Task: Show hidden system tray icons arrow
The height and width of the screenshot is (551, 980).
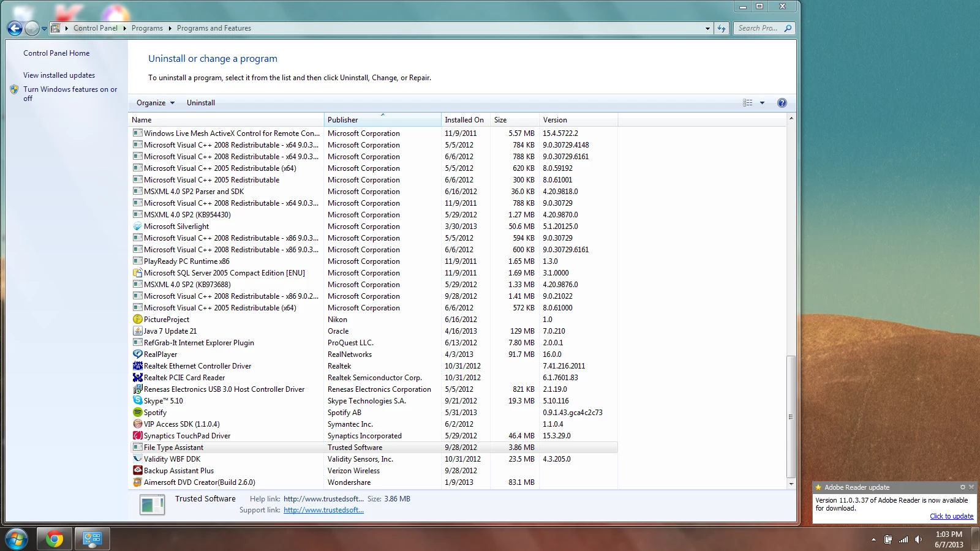Action: coord(873,539)
